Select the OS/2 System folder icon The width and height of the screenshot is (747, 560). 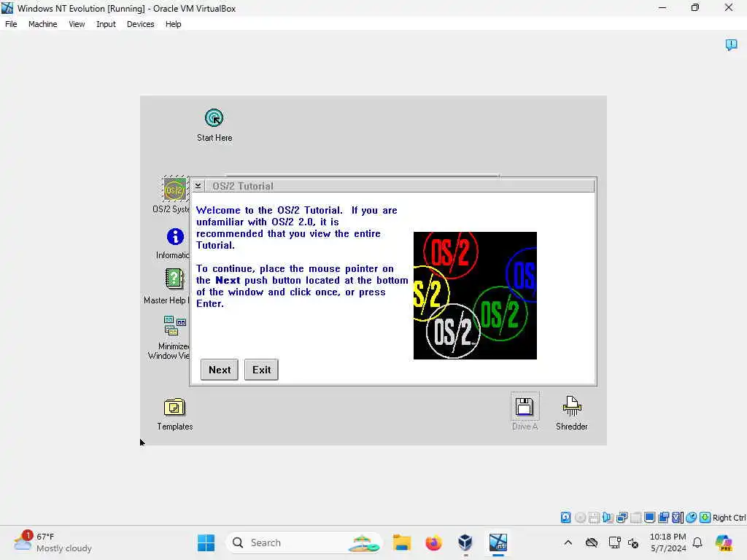coord(175,189)
